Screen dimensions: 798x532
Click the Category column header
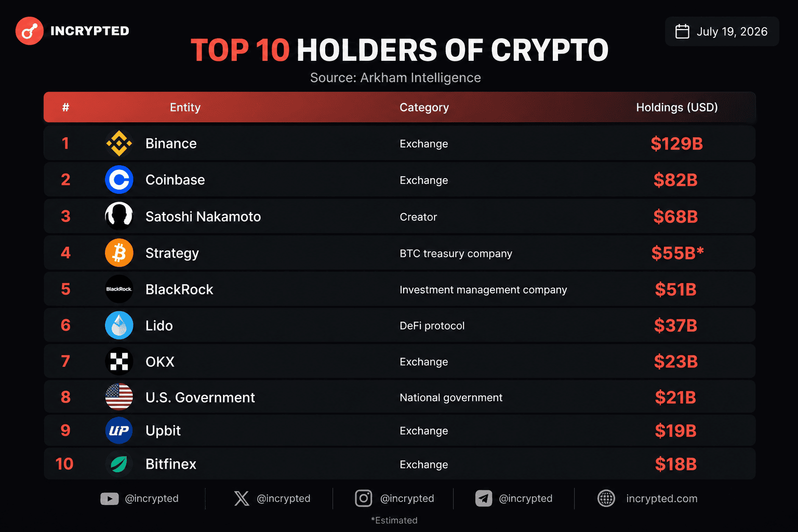(x=424, y=108)
